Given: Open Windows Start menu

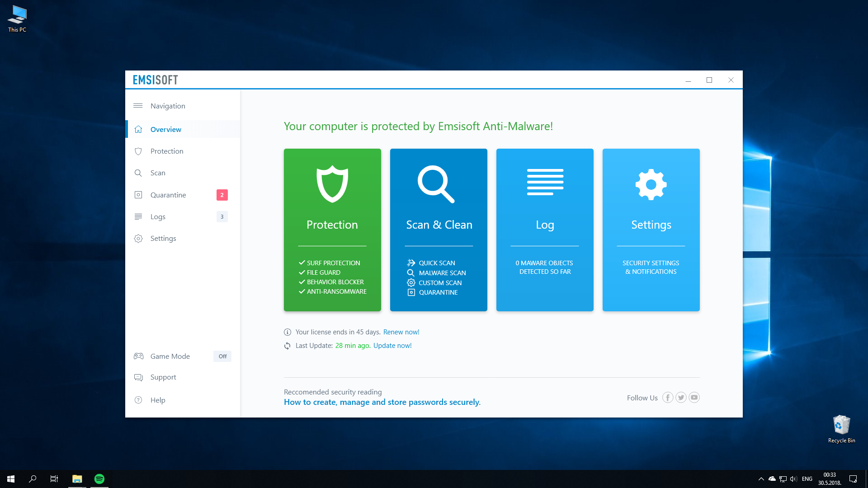Looking at the screenshot, I should pyautogui.click(x=11, y=479).
